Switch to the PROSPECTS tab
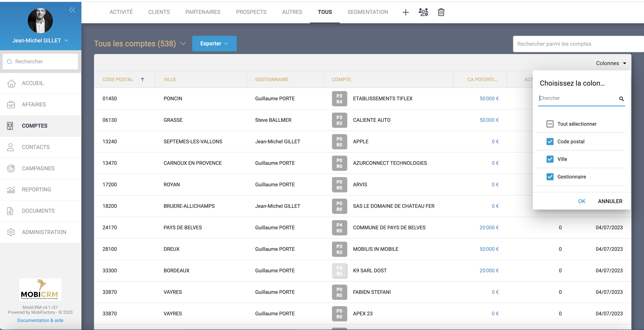The height and width of the screenshot is (330, 644). [x=251, y=12]
